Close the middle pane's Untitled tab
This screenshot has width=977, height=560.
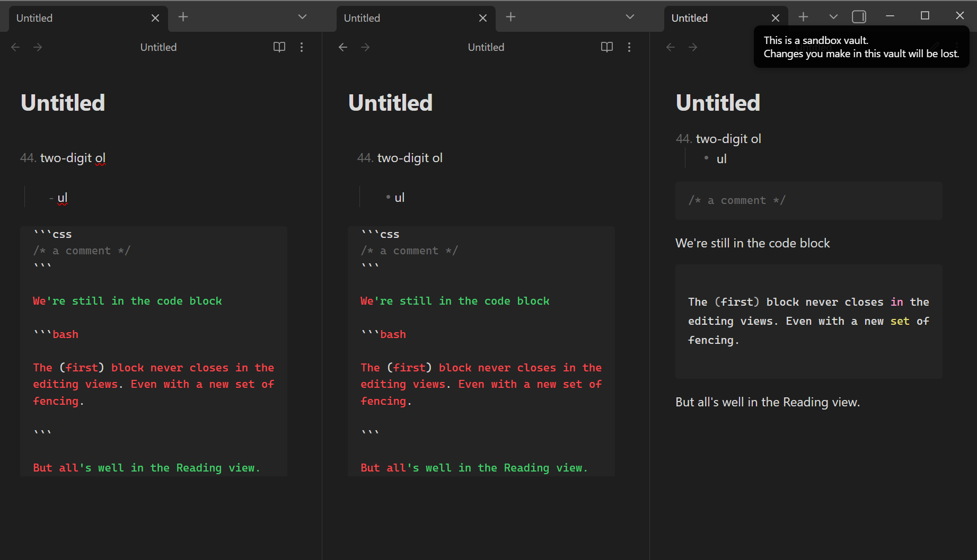483,18
